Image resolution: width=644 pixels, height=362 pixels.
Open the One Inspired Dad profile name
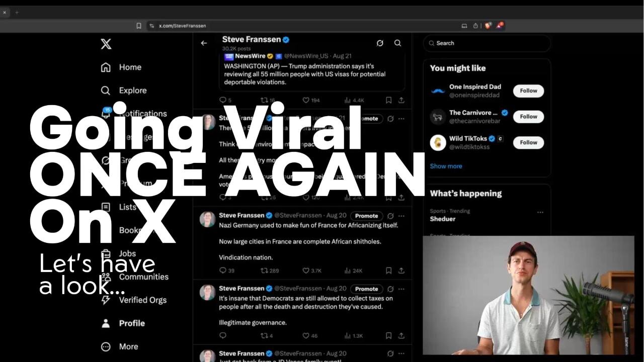475,86
